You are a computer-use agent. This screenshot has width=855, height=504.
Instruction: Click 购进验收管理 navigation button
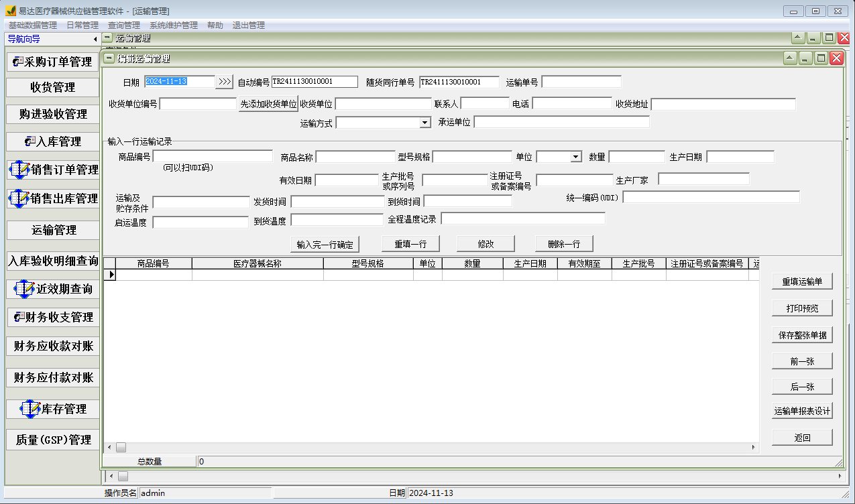click(x=52, y=114)
